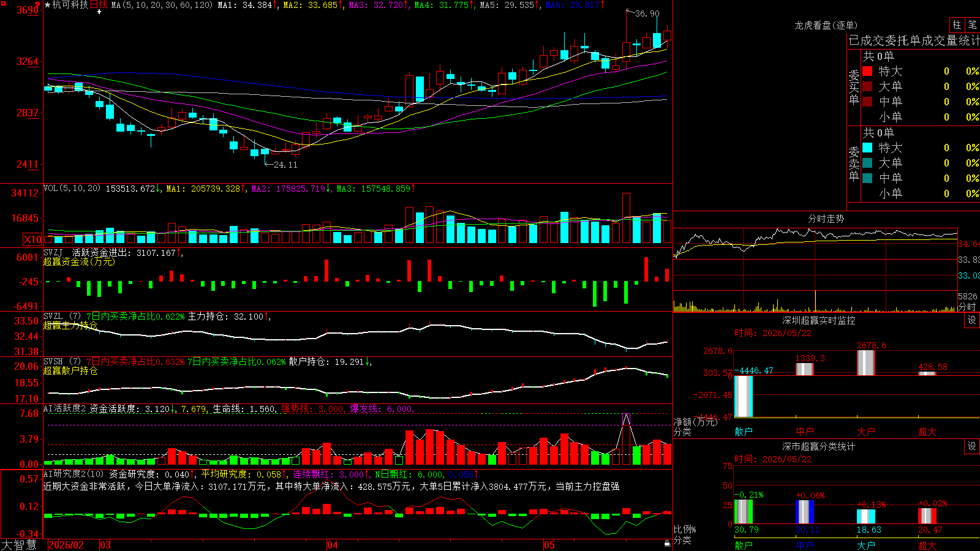Click the SVSH (7) indicator label

click(x=62, y=362)
